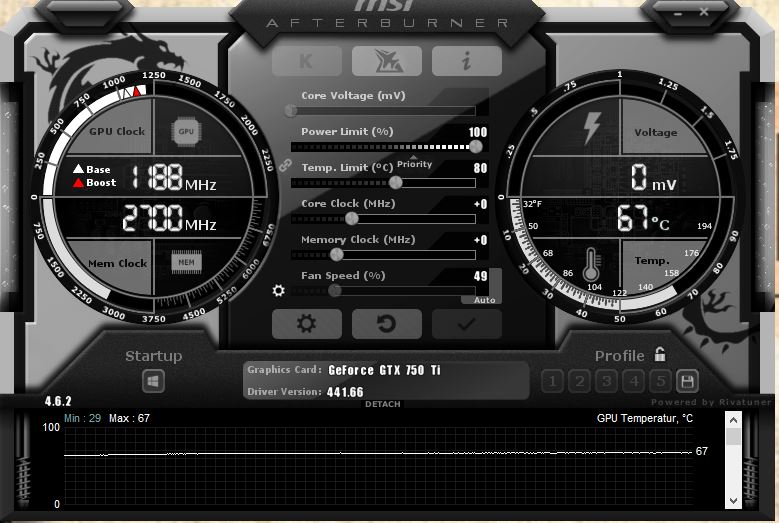
Task: Launch OC Scanner with the jet icon
Action: coord(387,61)
